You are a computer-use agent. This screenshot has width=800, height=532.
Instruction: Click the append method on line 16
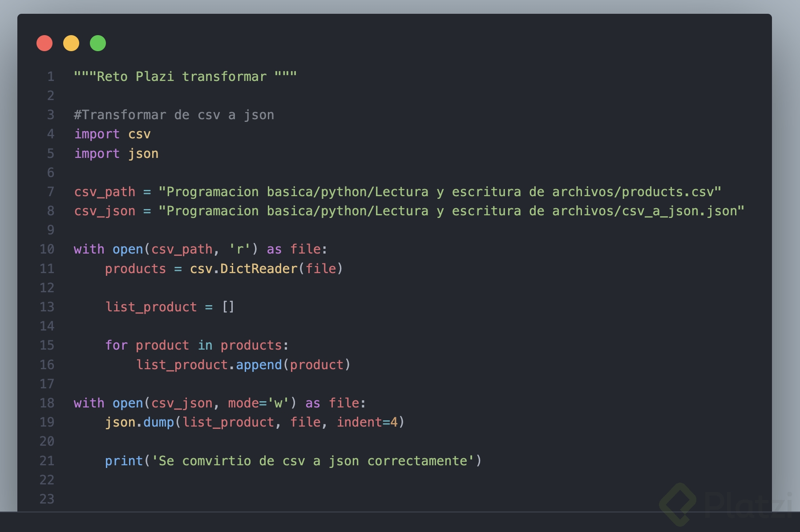click(259, 365)
